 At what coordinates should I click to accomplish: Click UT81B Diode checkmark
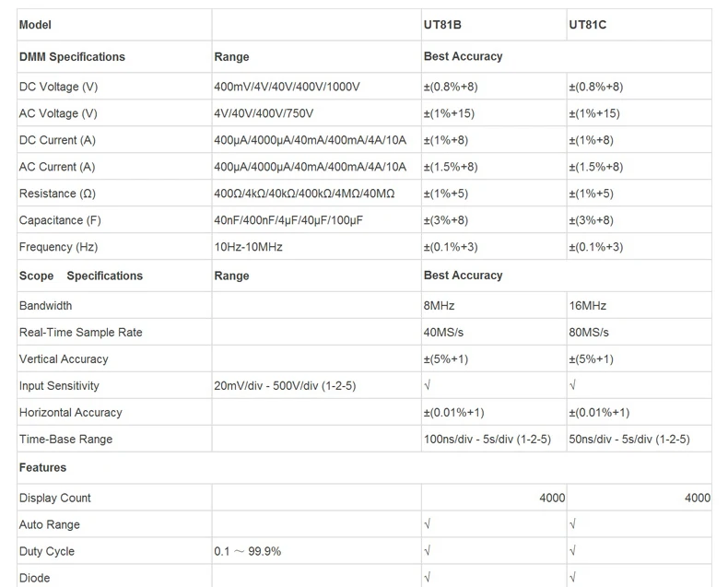coord(428,578)
